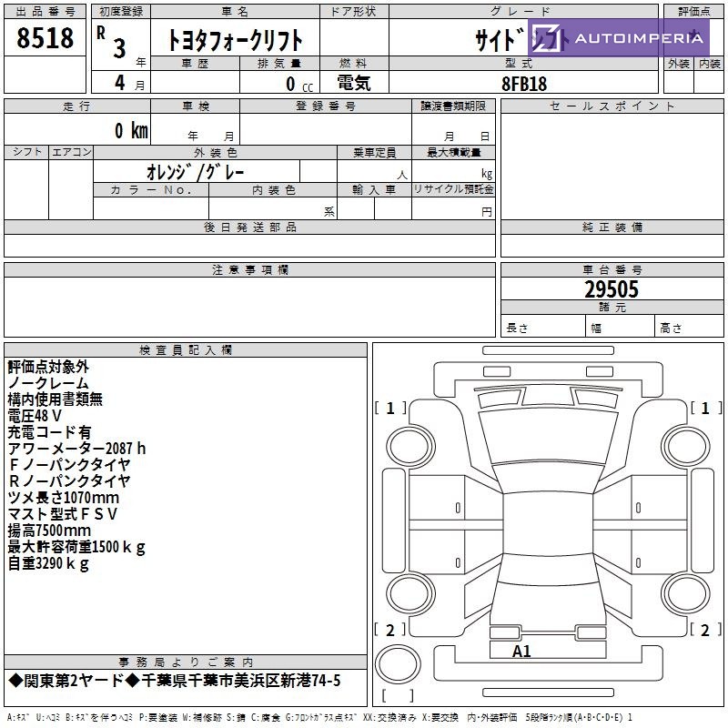Click the 後日発送部品 header
The height and width of the screenshot is (728, 728).
[249, 227]
